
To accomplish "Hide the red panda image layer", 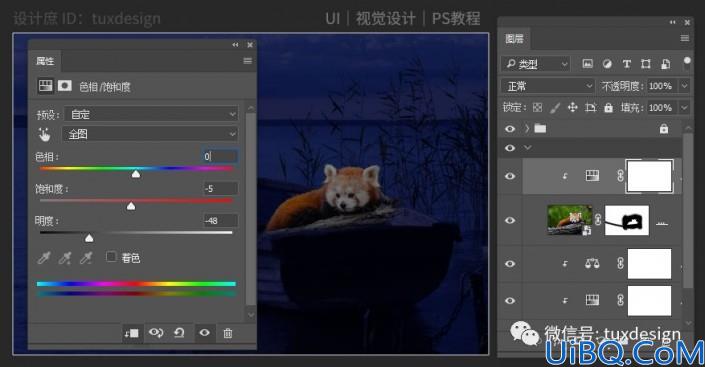I will point(510,220).
